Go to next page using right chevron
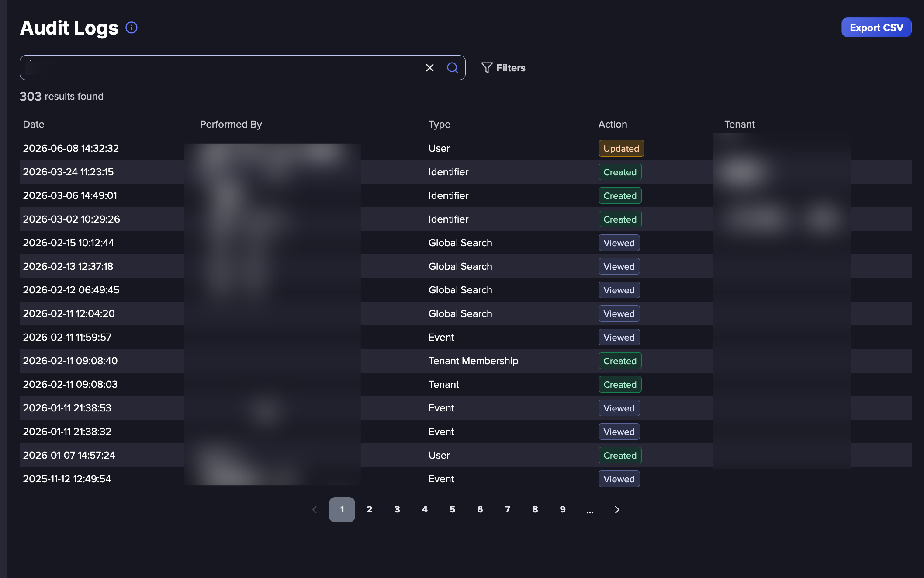The height and width of the screenshot is (578, 924). 617,510
